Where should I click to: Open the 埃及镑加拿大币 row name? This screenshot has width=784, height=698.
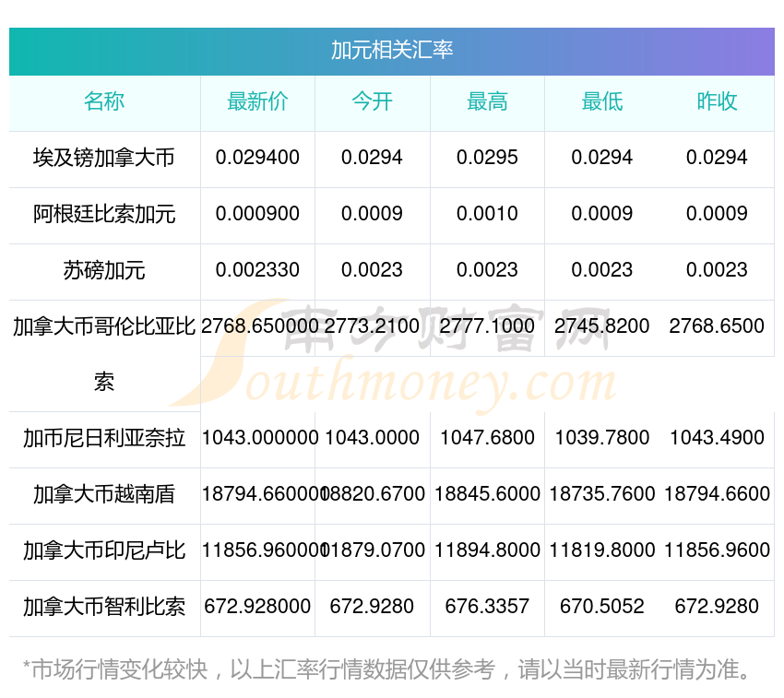(104, 158)
